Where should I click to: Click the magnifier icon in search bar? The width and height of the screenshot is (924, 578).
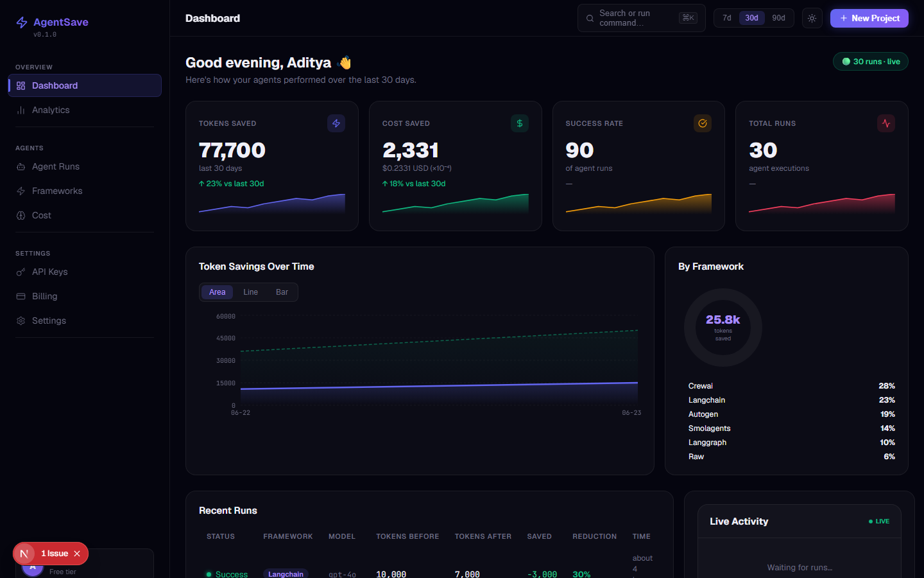pos(590,19)
